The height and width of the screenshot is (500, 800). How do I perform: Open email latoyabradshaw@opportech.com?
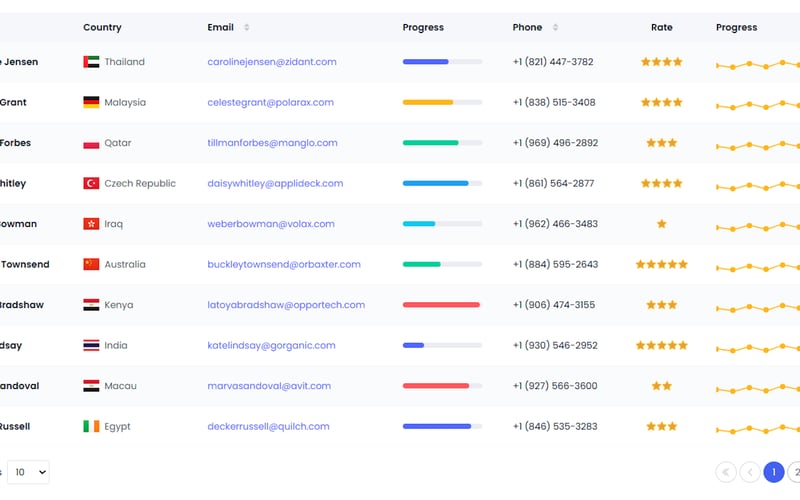286,305
